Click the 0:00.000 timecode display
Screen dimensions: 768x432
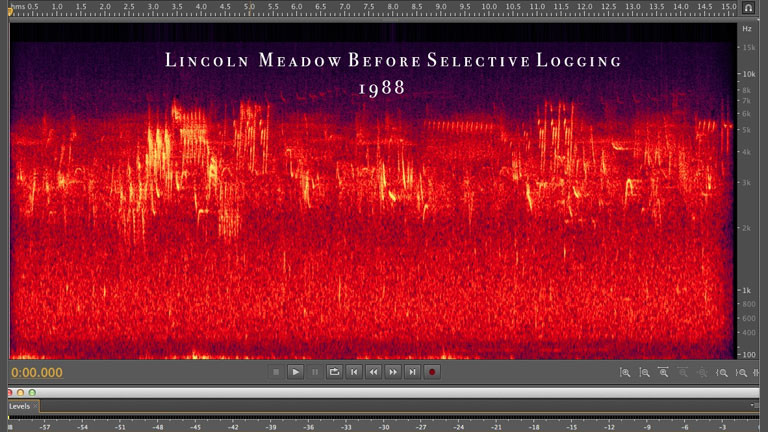click(x=37, y=373)
